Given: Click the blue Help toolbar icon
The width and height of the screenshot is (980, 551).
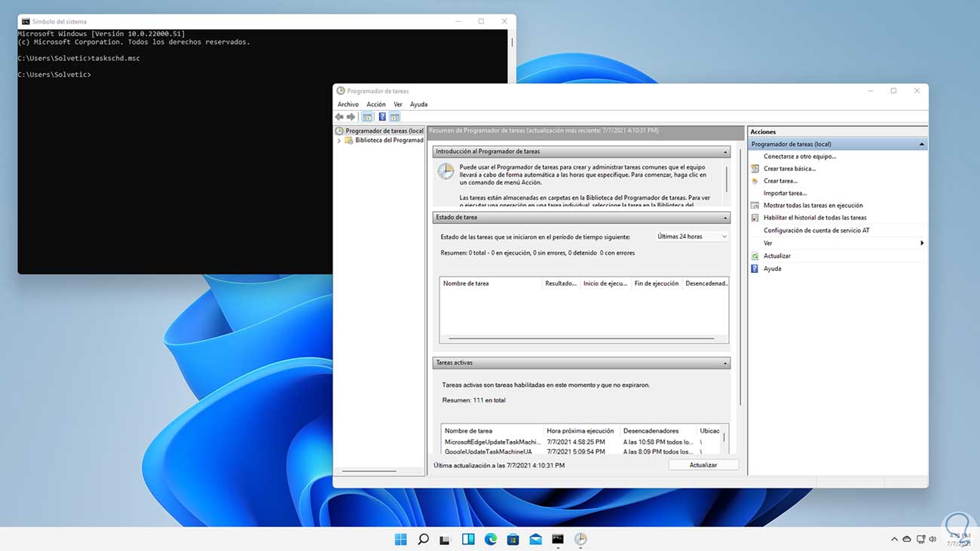Looking at the screenshot, I should pyautogui.click(x=382, y=117).
